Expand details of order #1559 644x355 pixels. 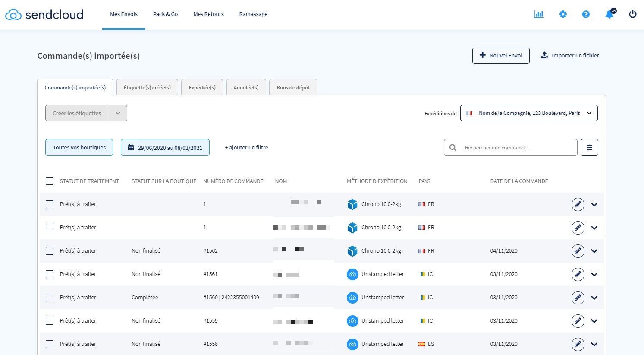[x=594, y=321]
